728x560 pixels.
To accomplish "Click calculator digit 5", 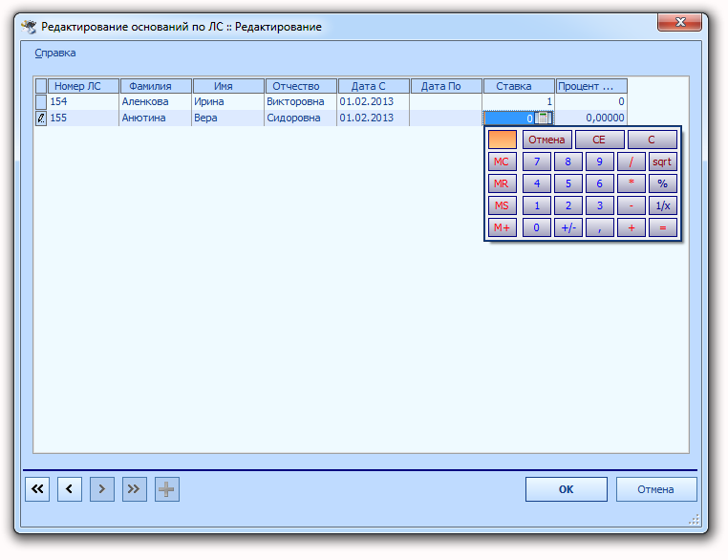I will [567, 183].
